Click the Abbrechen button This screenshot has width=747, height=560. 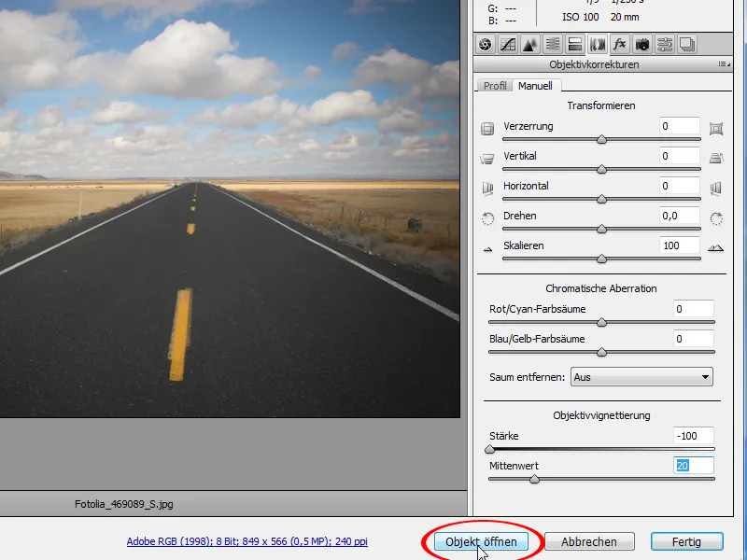pos(589,542)
